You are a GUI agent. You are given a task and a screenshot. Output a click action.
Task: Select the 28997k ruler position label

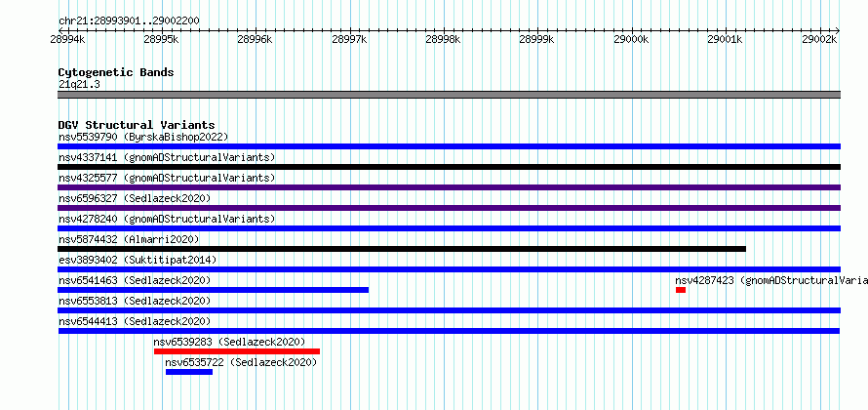[x=349, y=40]
